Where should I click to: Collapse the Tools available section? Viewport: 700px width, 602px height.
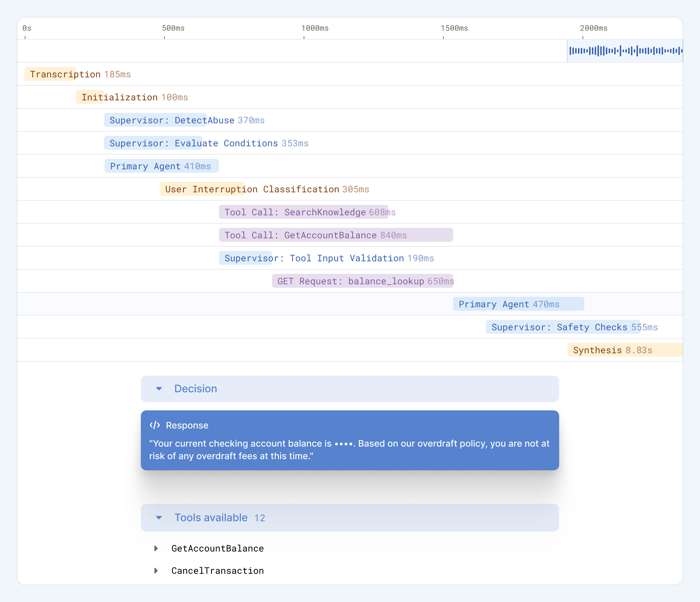pyautogui.click(x=159, y=518)
